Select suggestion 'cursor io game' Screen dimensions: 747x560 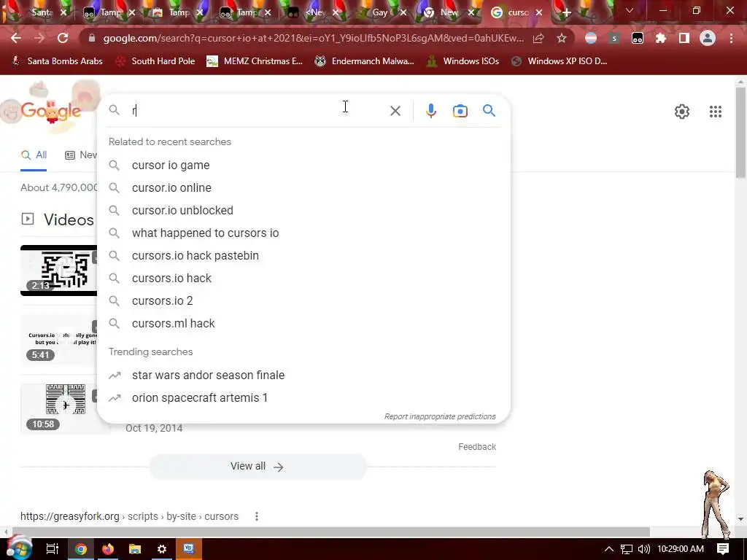click(x=303, y=166)
